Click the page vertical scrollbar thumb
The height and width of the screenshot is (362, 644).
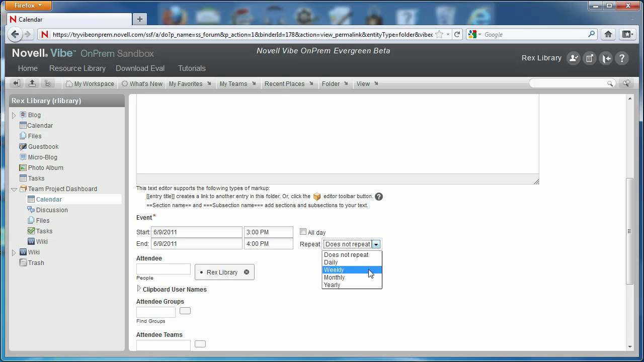(629, 231)
